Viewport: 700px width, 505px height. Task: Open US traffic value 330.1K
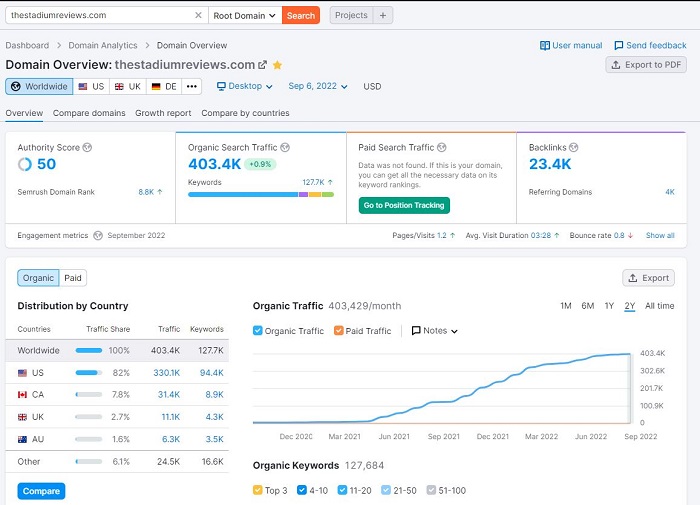[x=167, y=373]
